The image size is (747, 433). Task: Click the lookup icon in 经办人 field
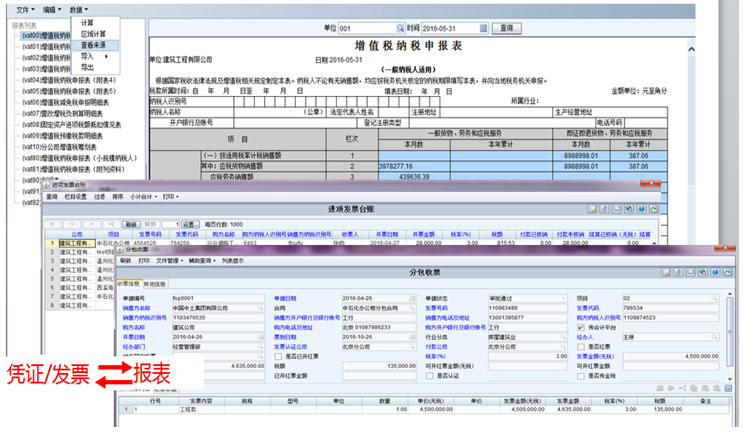715,337
